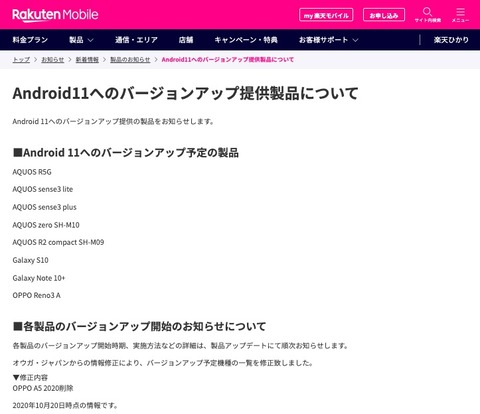Click the お申し込み button
Image resolution: width=480 pixels, height=414 pixels.
(x=384, y=15)
